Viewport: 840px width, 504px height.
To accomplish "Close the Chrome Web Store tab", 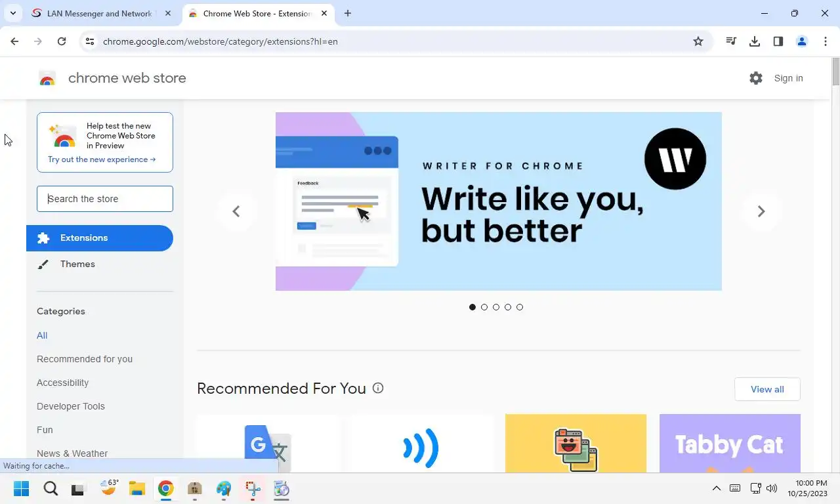I will point(324,13).
